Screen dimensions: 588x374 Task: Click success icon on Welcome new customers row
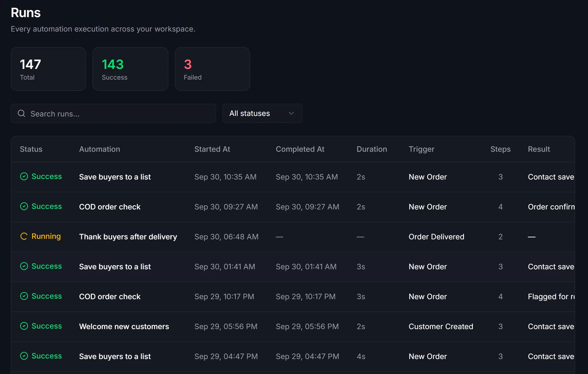24,326
